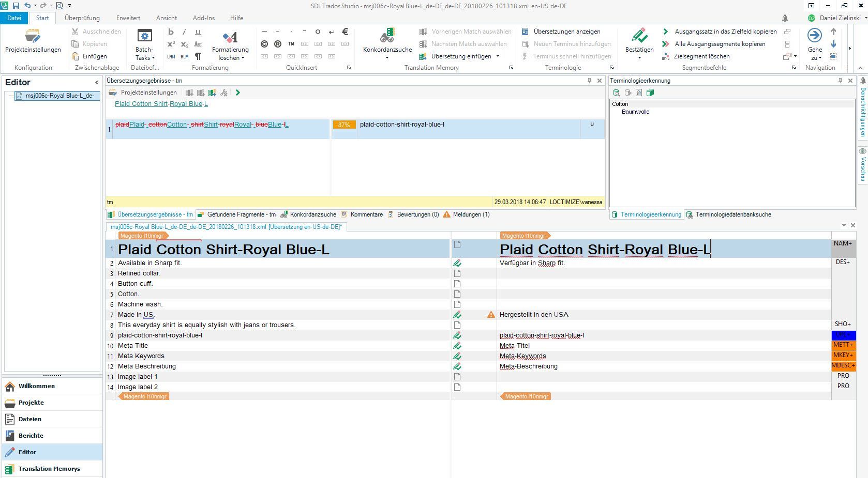The width and height of the screenshot is (868, 478).
Task: Apply subscript formatting
Action: tap(184, 44)
